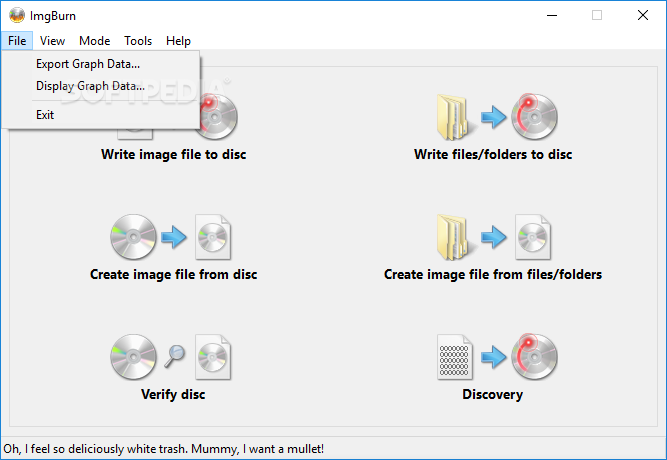Click the status bar message about a mullet
The width and height of the screenshot is (667, 460).
click(x=164, y=449)
